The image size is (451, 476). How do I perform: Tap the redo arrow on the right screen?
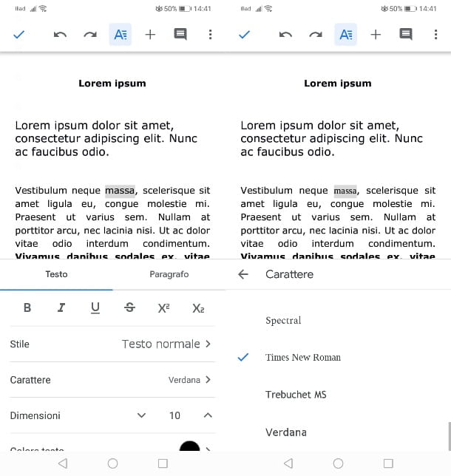pyautogui.click(x=316, y=35)
